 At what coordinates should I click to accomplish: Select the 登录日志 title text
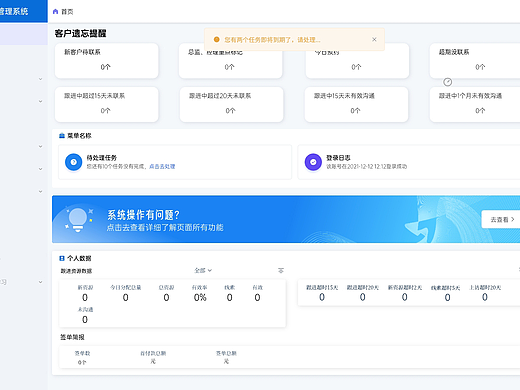338,158
